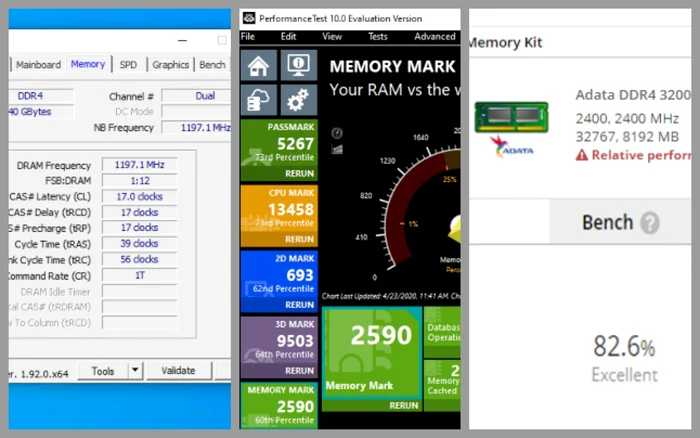Click the help question icon beside gauge

337,133
